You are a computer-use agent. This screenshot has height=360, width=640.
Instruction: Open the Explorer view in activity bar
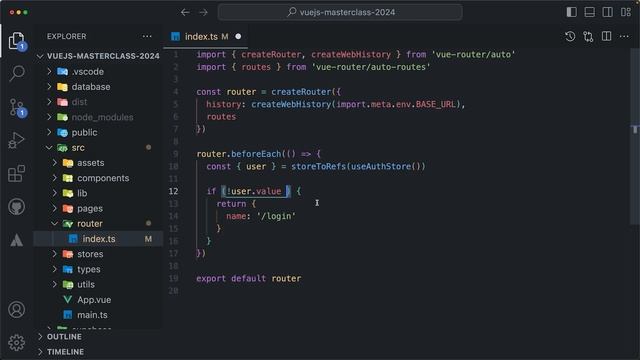pyautogui.click(x=16, y=41)
